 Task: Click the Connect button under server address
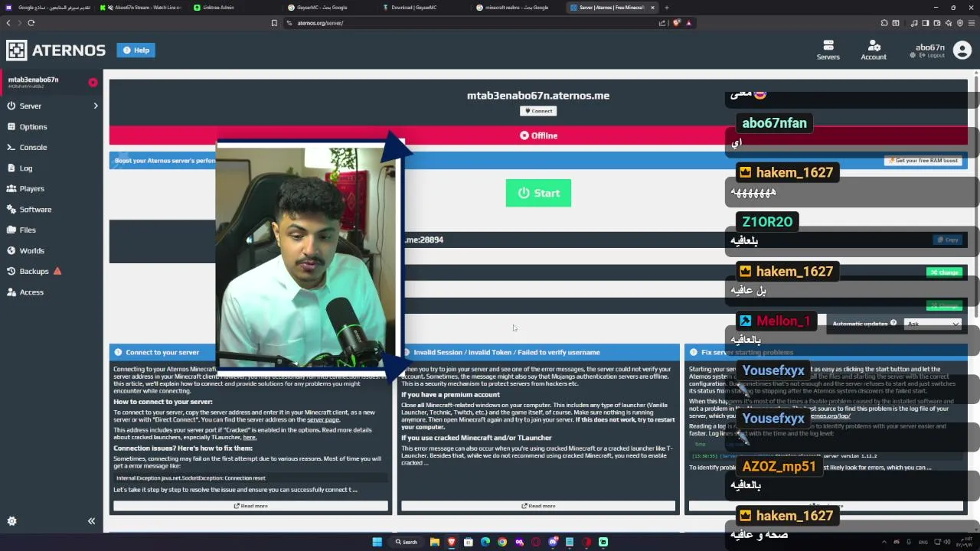coord(538,111)
